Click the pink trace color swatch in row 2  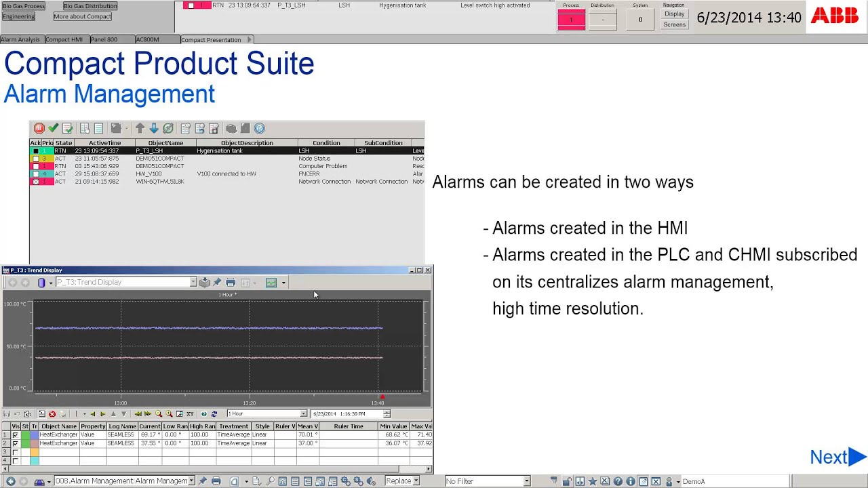(35, 443)
